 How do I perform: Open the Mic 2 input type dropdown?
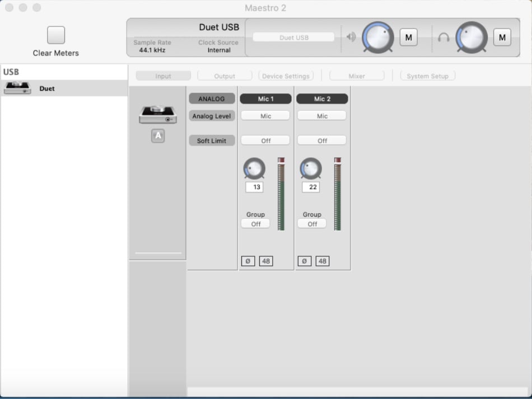pyautogui.click(x=321, y=115)
